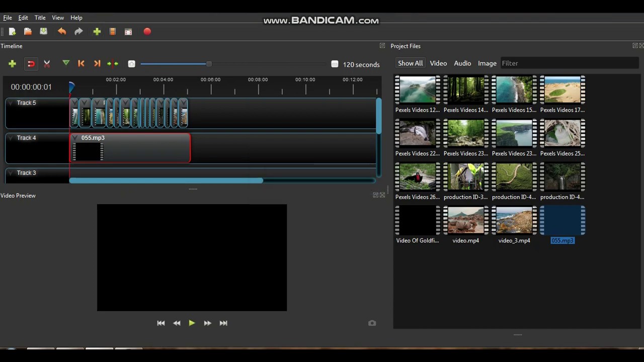Viewport: 644px width, 362px height.
Task: Toggle timeline snapping magnet
Action: [31, 63]
